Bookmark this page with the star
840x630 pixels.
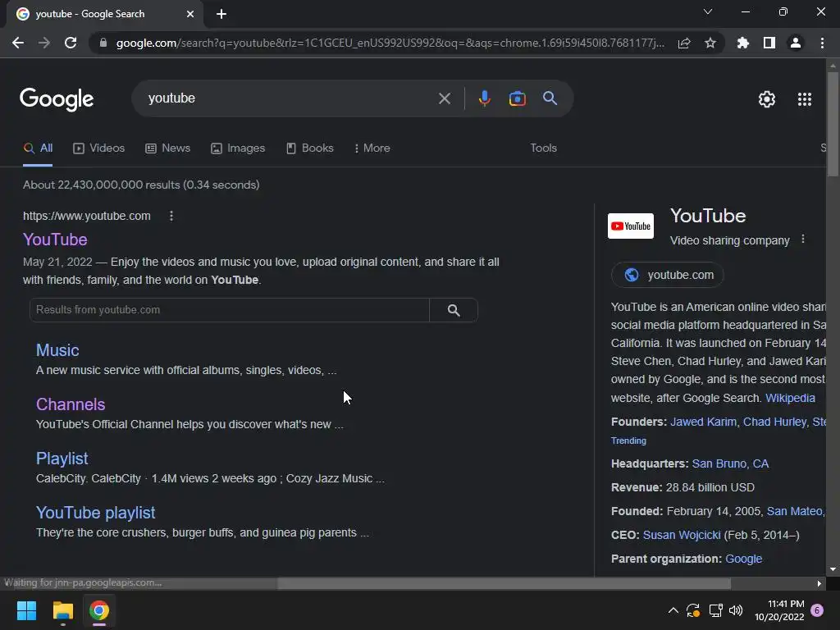(x=710, y=43)
